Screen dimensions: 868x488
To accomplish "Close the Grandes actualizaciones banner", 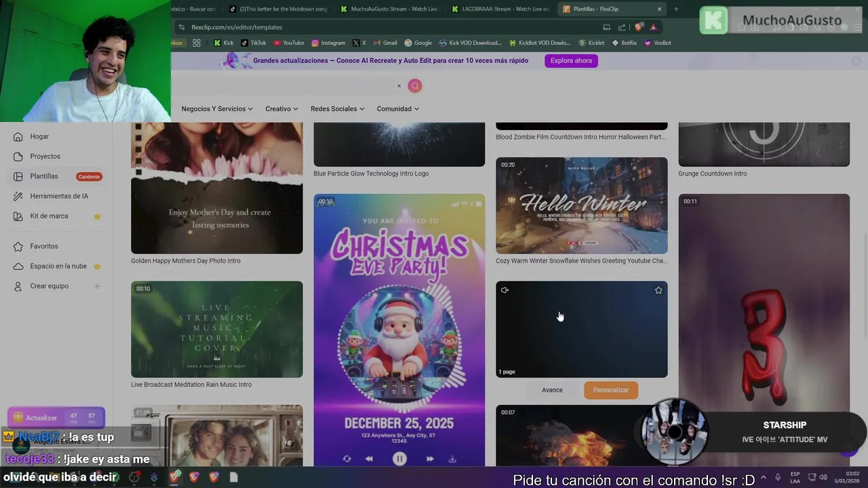I will point(856,61).
